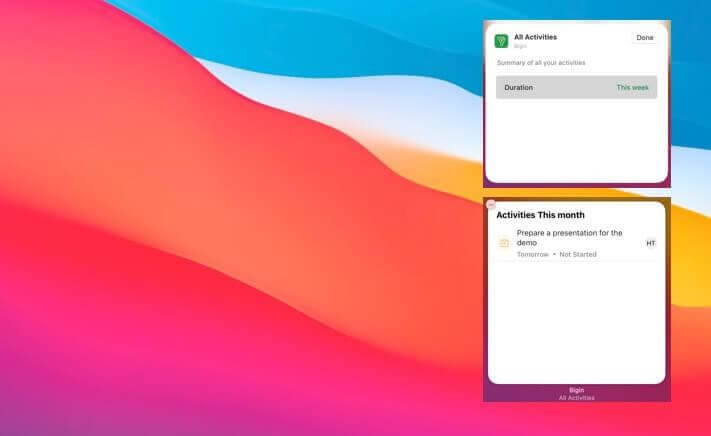711x436 pixels.
Task: Click the All Activities caption below widget
Action: click(576, 398)
